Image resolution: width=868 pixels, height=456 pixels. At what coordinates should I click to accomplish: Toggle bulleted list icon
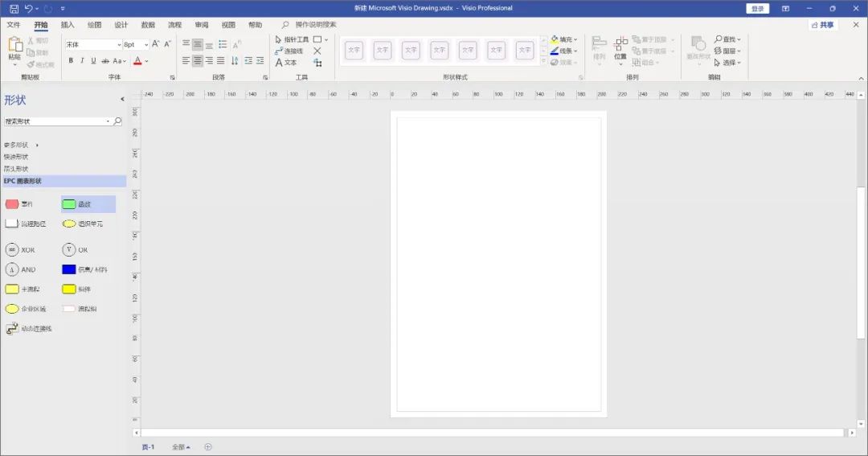coord(223,44)
